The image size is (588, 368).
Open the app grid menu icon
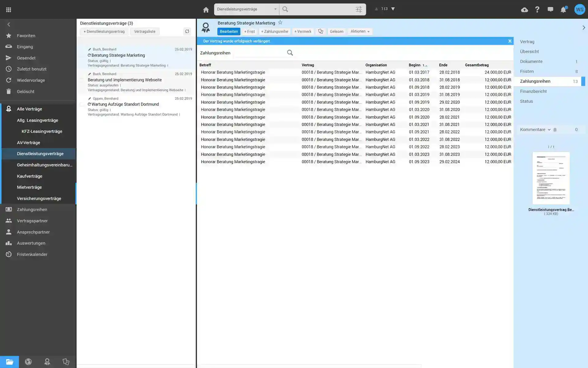pos(9,10)
